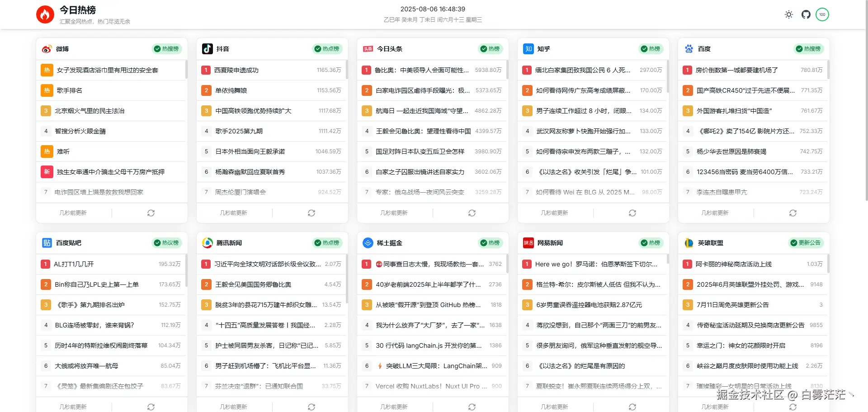Click the 百度贴吧 platform icon

(x=46, y=243)
